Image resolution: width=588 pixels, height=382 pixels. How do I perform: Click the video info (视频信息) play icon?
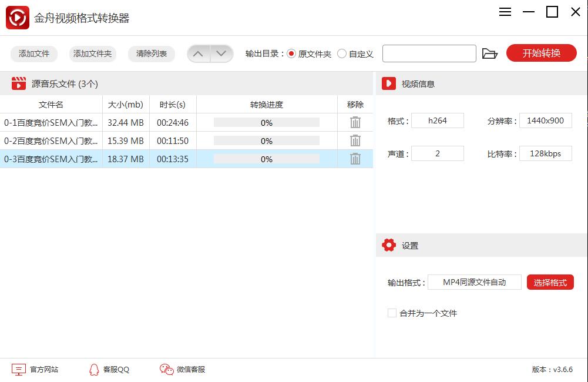389,83
